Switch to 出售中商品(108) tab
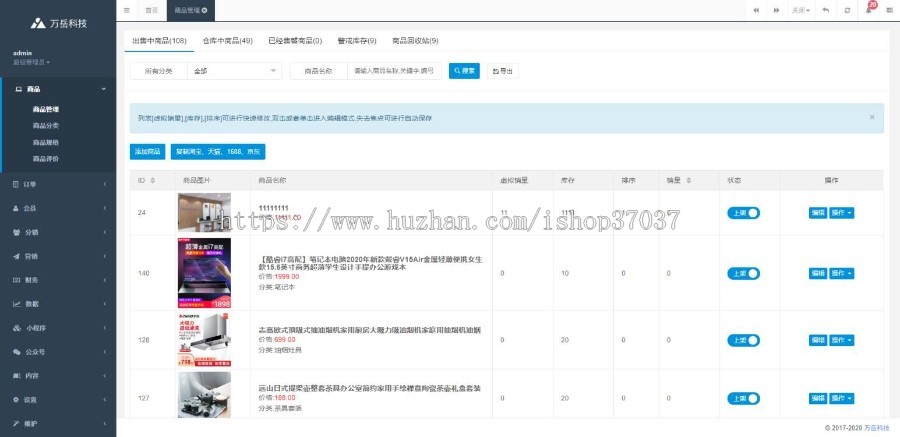The width and height of the screenshot is (900, 437). pos(160,41)
